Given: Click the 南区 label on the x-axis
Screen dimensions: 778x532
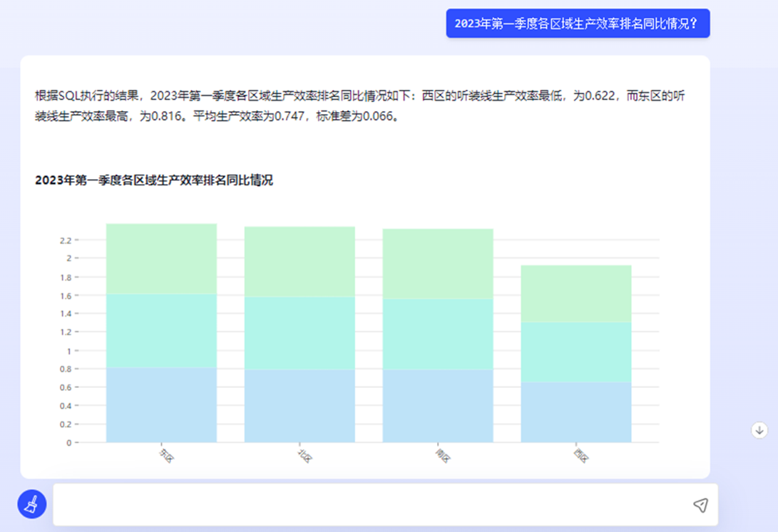Looking at the screenshot, I should tap(443, 455).
